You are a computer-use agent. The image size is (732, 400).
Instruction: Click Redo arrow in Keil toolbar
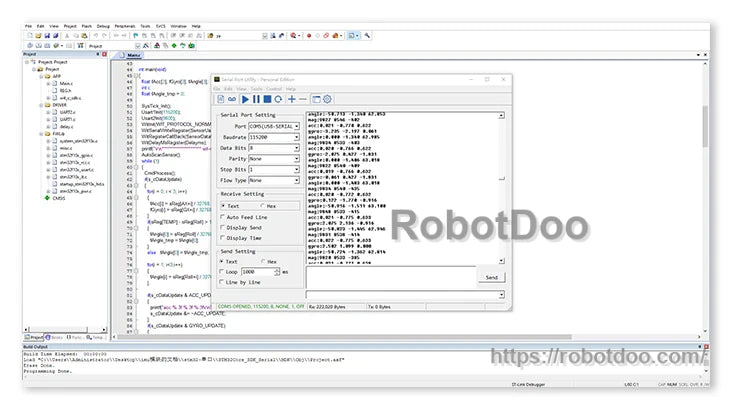(x=104, y=35)
